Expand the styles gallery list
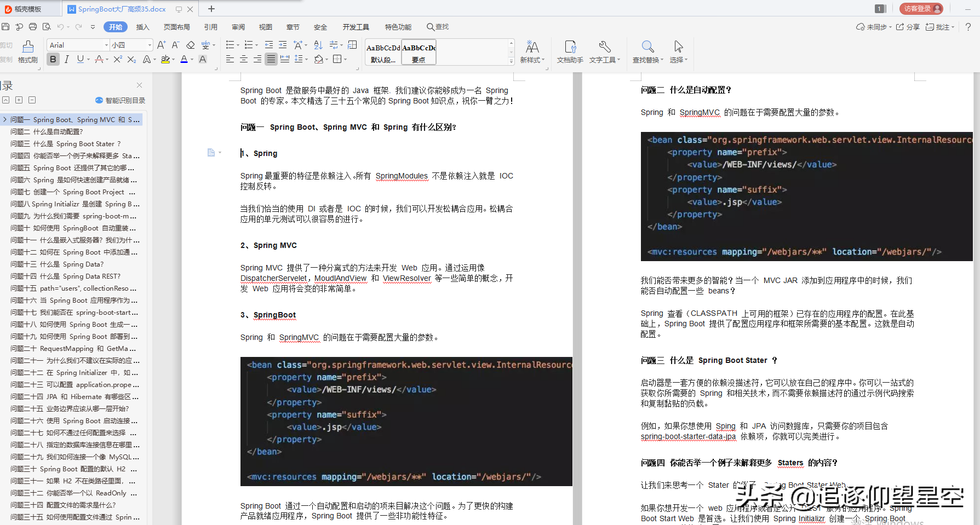The image size is (980, 525). (511, 60)
